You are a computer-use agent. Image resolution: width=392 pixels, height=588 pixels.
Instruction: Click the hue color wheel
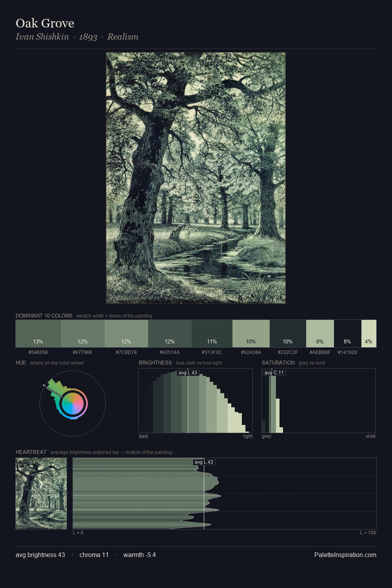(73, 403)
